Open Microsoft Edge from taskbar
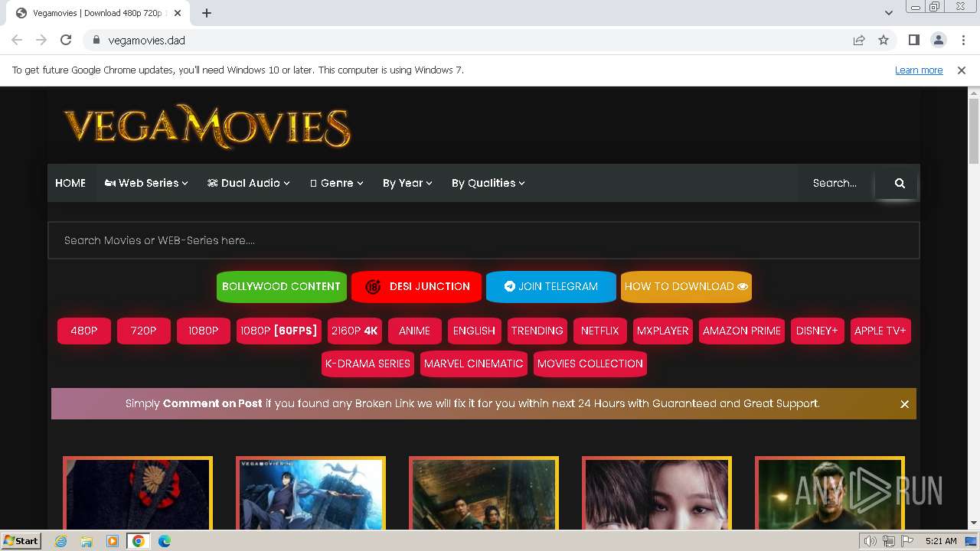 (x=165, y=541)
